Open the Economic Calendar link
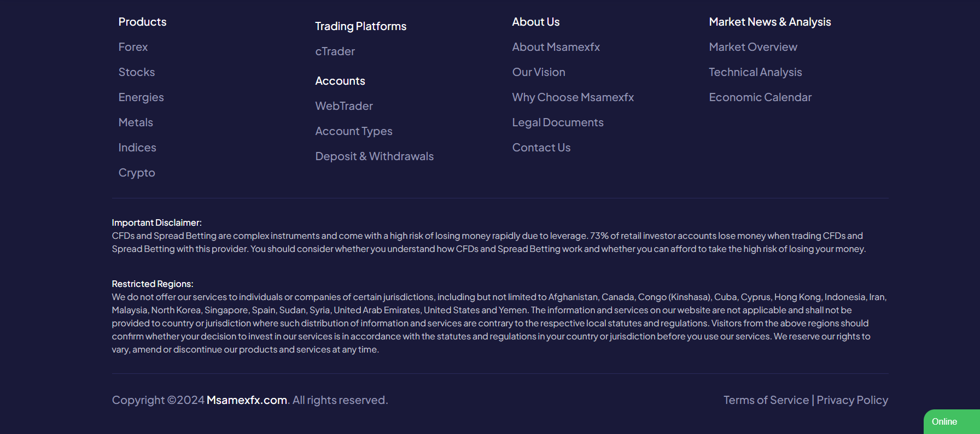 (x=760, y=97)
